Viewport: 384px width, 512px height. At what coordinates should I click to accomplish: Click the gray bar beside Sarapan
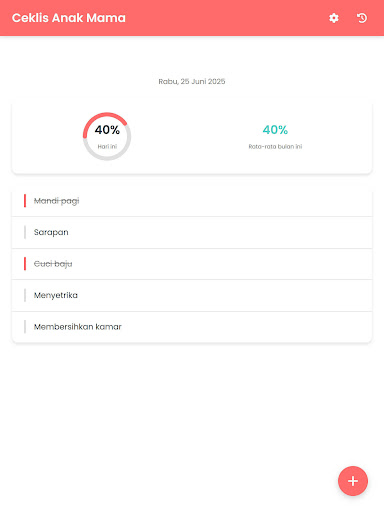click(x=25, y=232)
